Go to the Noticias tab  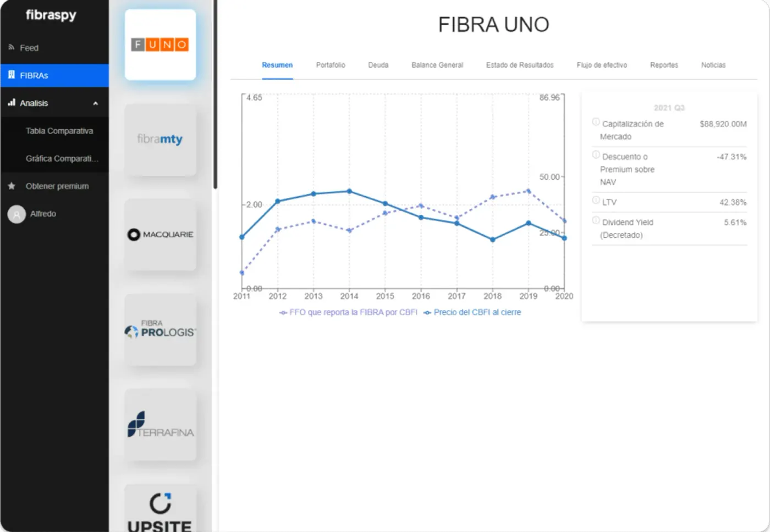coord(713,65)
